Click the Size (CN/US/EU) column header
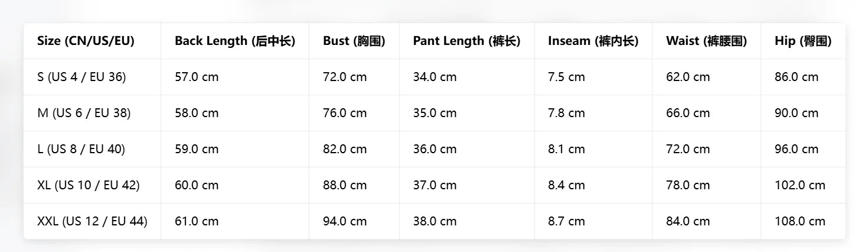Image resolution: width=868 pixels, height=252 pixels. [86, 41]
